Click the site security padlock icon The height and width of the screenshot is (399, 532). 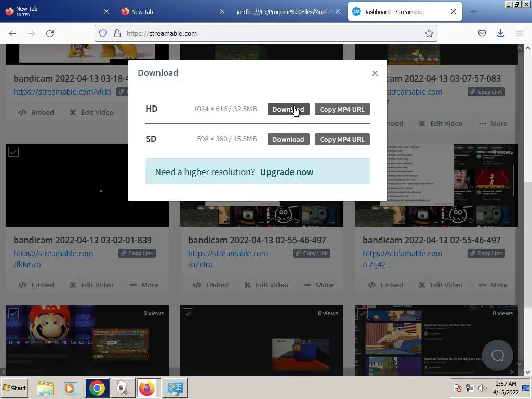coord(117,33)
